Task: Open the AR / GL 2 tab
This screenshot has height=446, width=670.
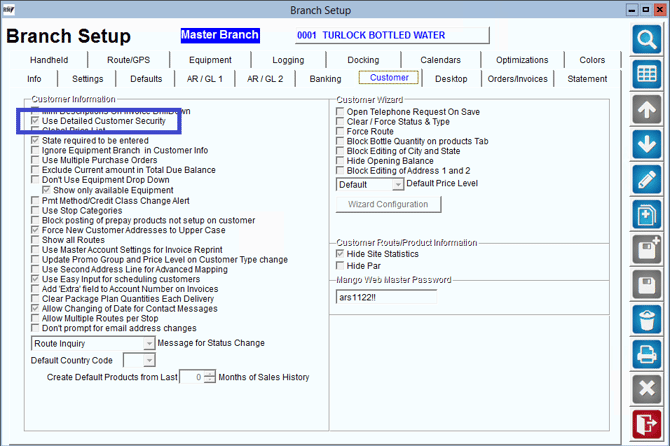Action: pos(265,79)
